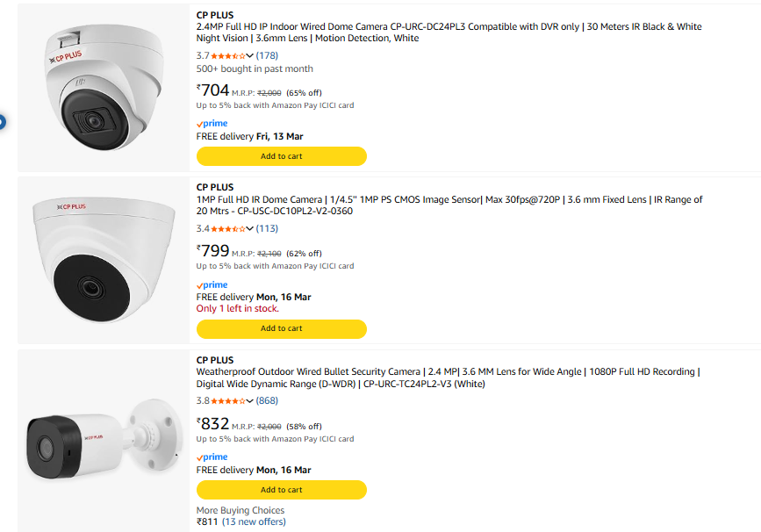Expand rating breakdown chevron for the 3.8 rated camera
This screenshot has width=761, height=532.
coord(250,401)
